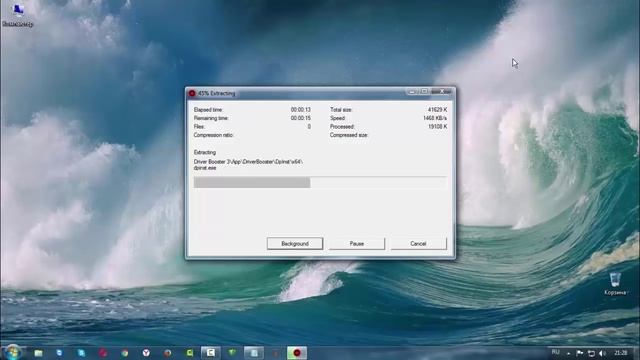Click the remaining value 00:00:15
This screenshot has height=360, width=640.
click(x=301, y=118)
